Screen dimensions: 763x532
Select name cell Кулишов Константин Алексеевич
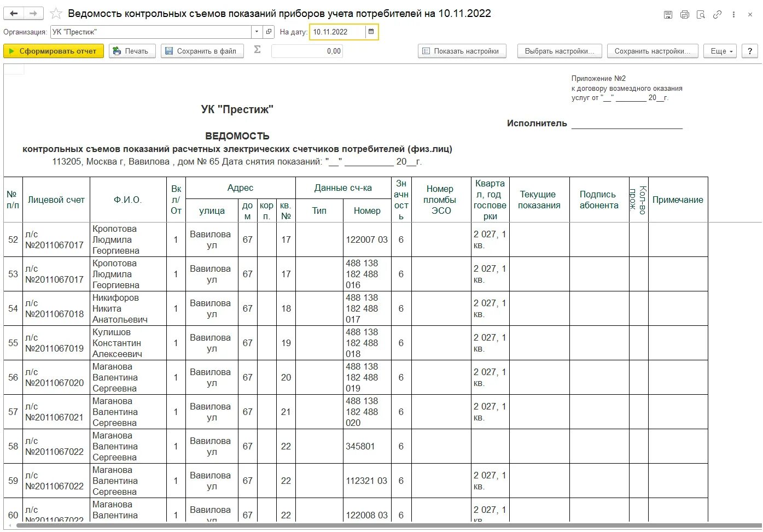[128, 343]
